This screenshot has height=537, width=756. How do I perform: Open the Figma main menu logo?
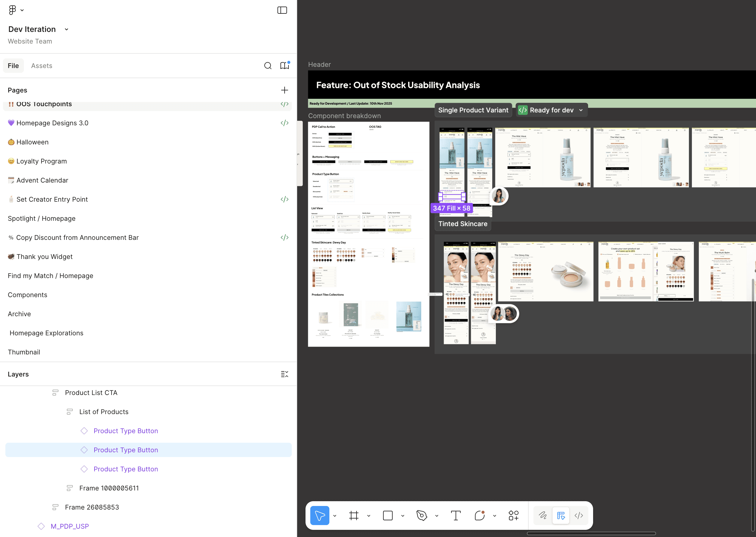[13, 10]
